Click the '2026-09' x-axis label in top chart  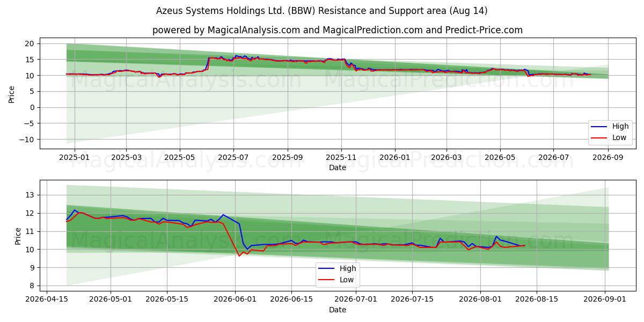tap(609, 157)
